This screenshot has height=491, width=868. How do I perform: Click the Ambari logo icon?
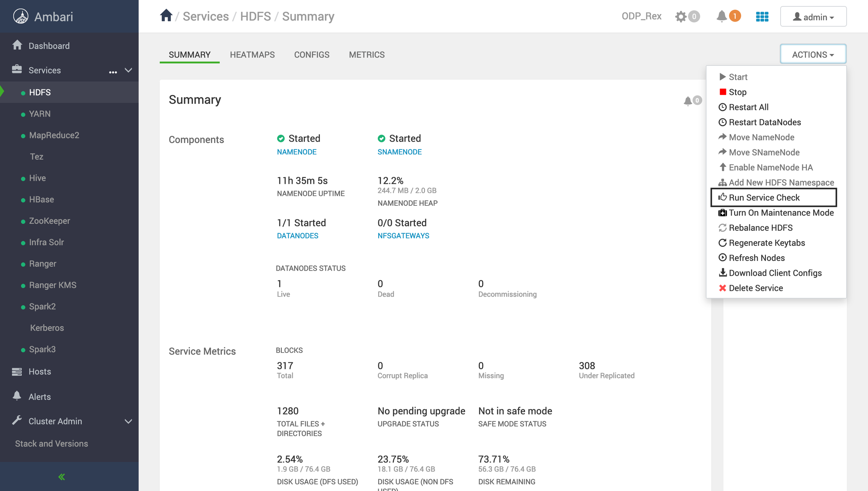click(21, 16)
